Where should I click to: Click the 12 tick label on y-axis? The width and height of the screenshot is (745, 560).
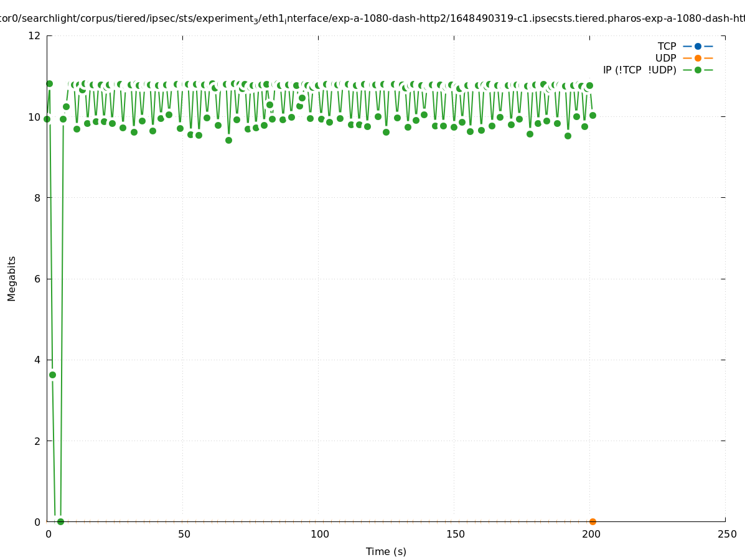tap(34, 35)
